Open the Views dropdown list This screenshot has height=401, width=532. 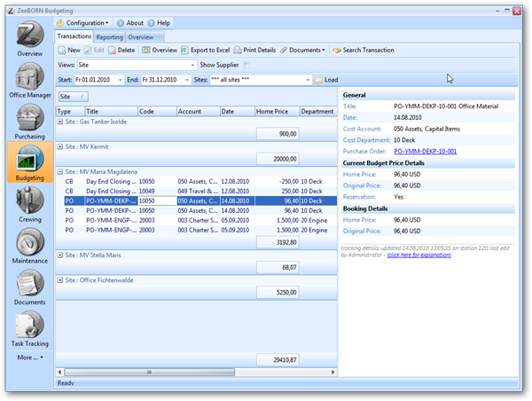point(192,65)
